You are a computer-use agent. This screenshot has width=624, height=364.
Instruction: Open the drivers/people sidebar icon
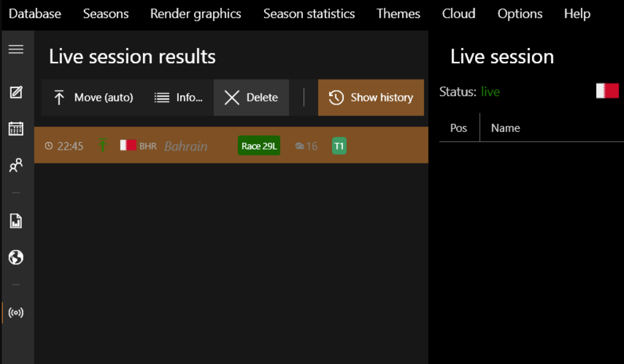[x=16, y=165]
